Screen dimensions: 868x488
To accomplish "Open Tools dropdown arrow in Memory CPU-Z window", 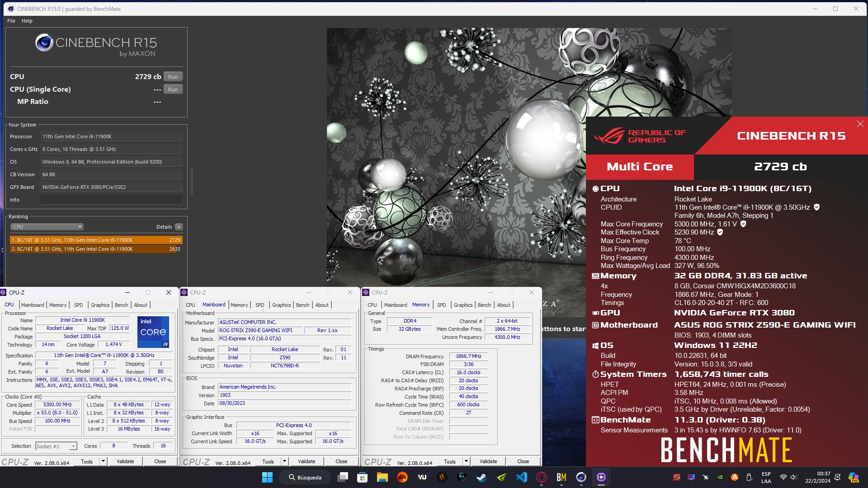I will (x=466, y=461).
